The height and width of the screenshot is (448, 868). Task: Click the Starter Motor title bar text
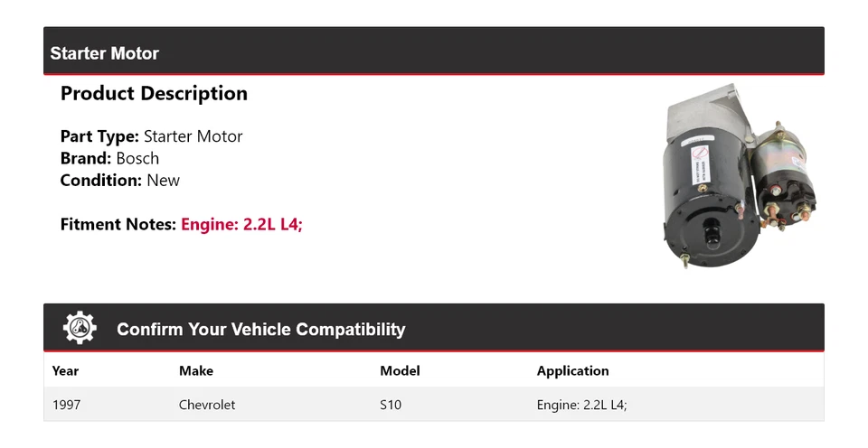coord(104,53)
